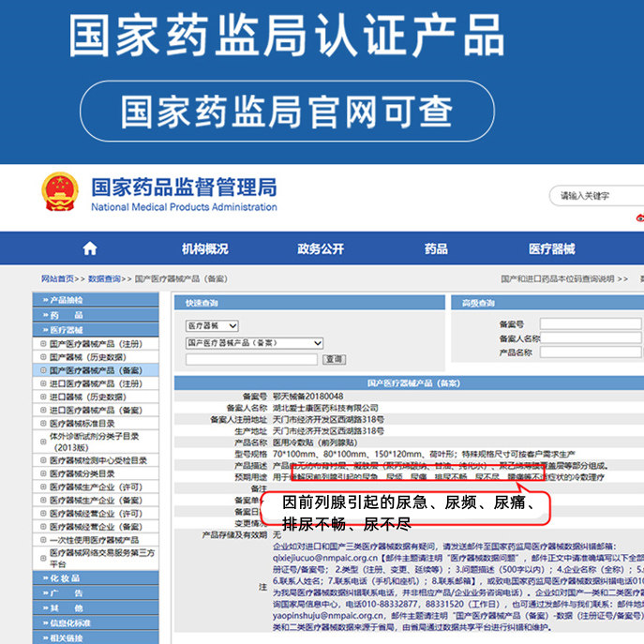Viewport: 644px width, 644px height.
Task: Click the 网站首页 breadcrumb link
Action: pyautogui.click(x=57, y=278)
